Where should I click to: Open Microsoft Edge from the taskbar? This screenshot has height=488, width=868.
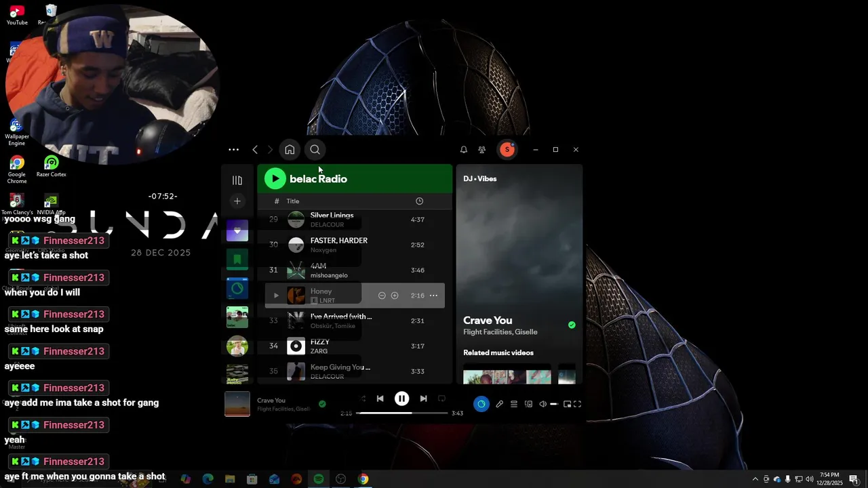[208, 479]
